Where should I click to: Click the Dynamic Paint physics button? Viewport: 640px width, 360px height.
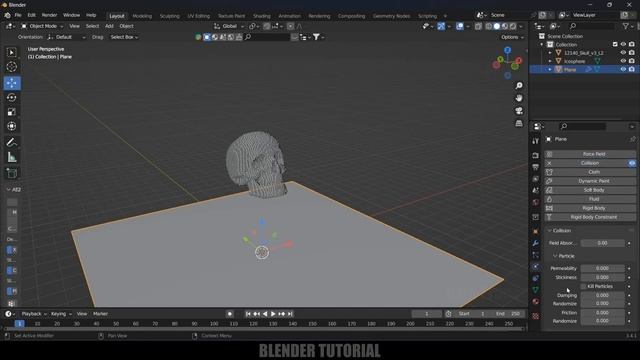[x=590, y=181]
